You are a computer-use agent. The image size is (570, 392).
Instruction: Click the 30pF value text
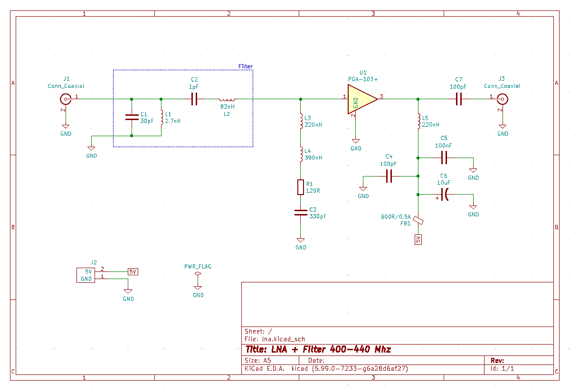tap(147, 121)
